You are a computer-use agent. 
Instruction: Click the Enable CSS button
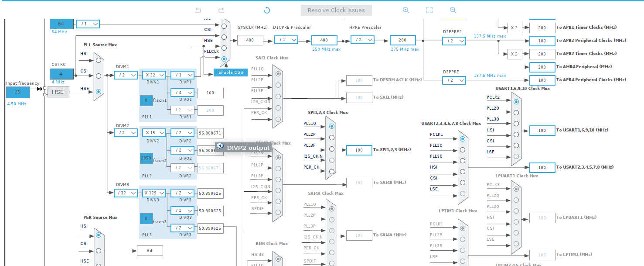pyautogui.click(x=231, y=73)
